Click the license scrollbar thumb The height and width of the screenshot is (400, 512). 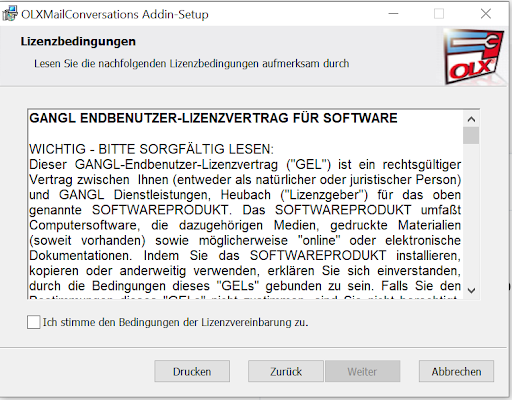click(471, 135)
